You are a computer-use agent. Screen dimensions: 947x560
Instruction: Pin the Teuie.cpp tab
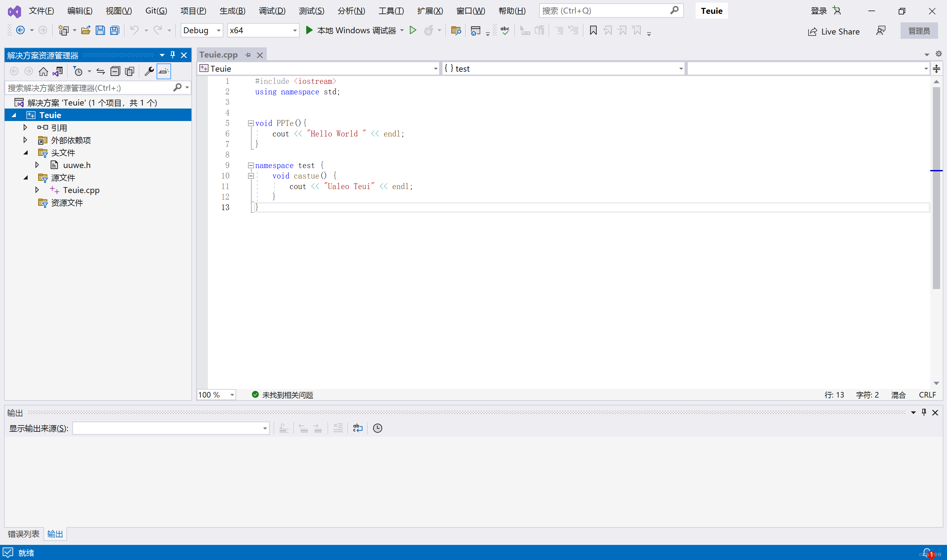[x=248, y=55]
